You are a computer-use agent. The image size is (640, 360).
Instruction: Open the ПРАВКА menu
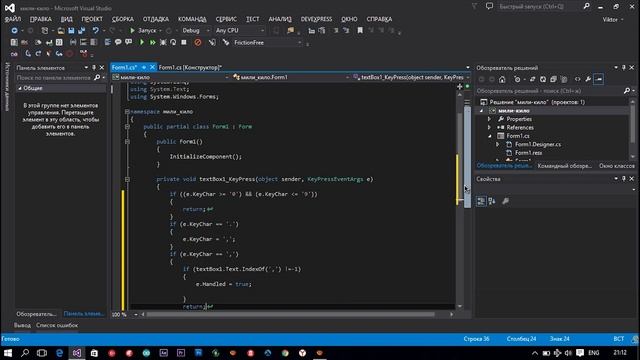pos(41,19)
